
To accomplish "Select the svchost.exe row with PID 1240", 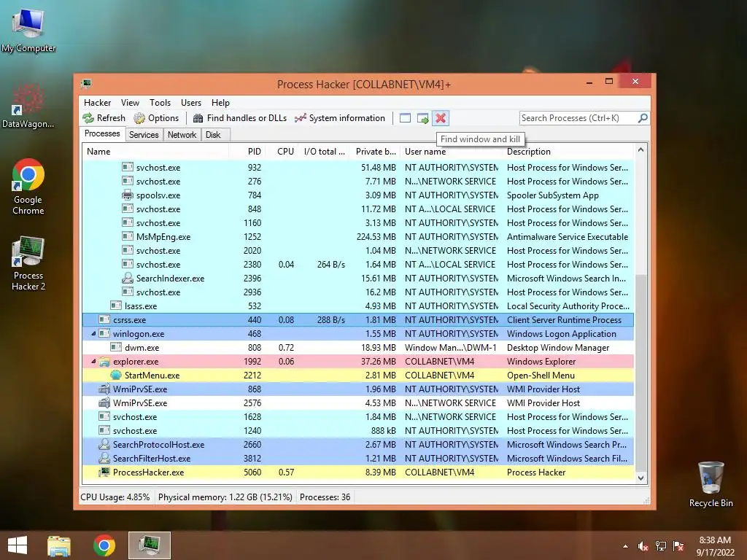I will [x=358, y=430].
